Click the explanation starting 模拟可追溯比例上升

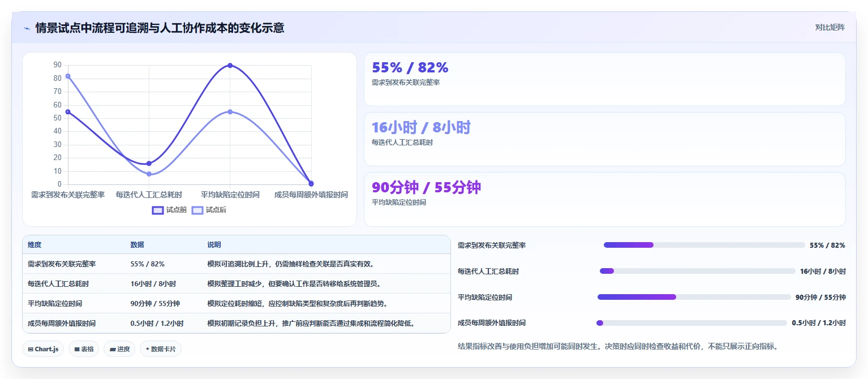point(290,264)
